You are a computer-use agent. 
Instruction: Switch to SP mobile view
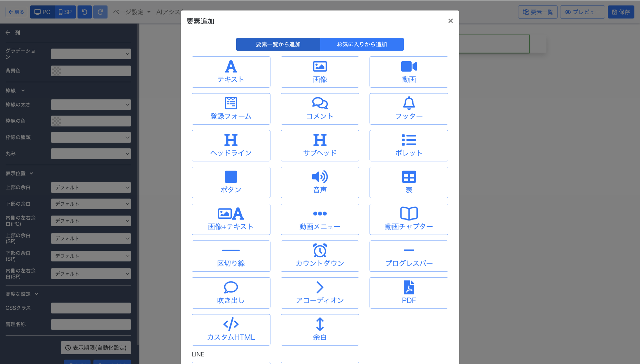pos(65,12)
